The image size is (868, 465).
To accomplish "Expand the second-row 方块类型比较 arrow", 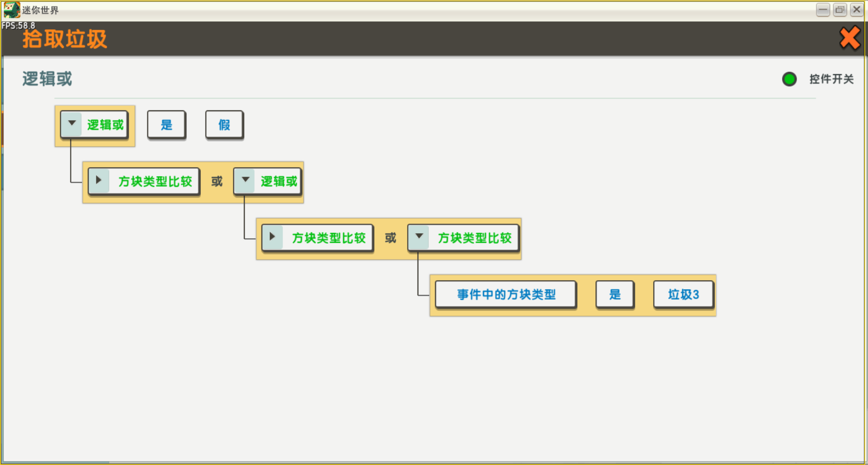I will click(99, 181).
